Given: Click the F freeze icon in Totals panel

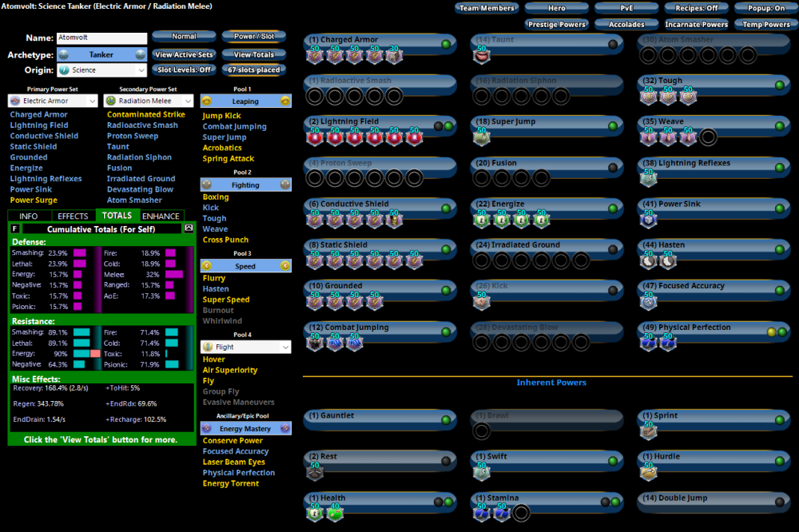Looking at the screenshot, I should (15, 228).
